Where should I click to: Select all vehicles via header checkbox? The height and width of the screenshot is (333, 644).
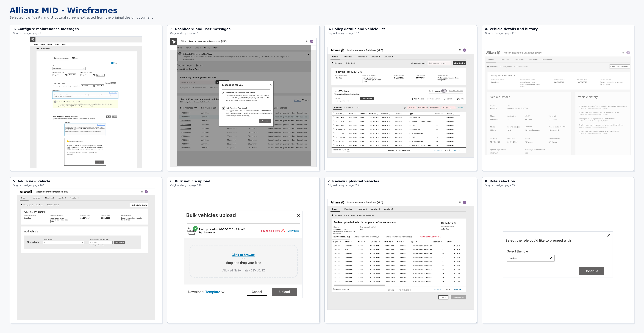(x=333, y=114)
